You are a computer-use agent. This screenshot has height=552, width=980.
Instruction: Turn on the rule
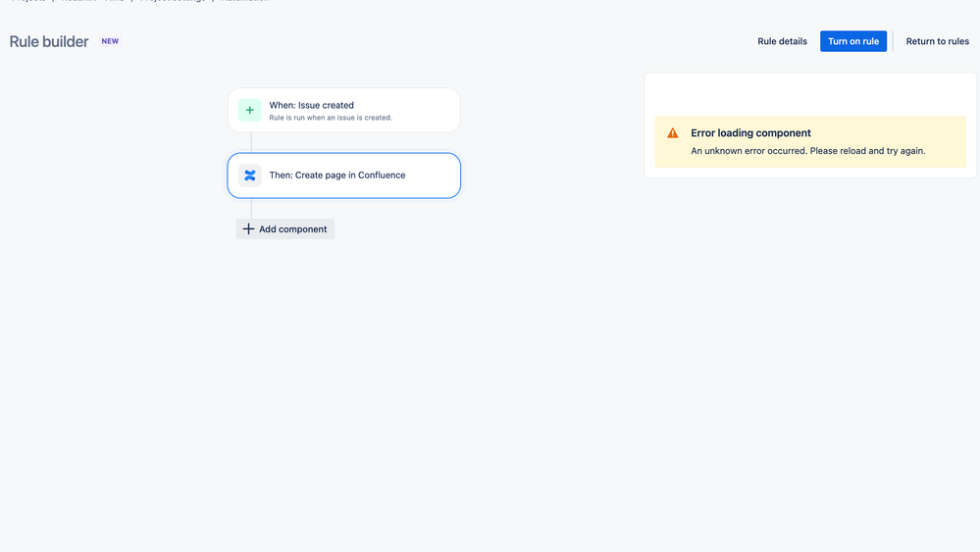tap(853, 41)
